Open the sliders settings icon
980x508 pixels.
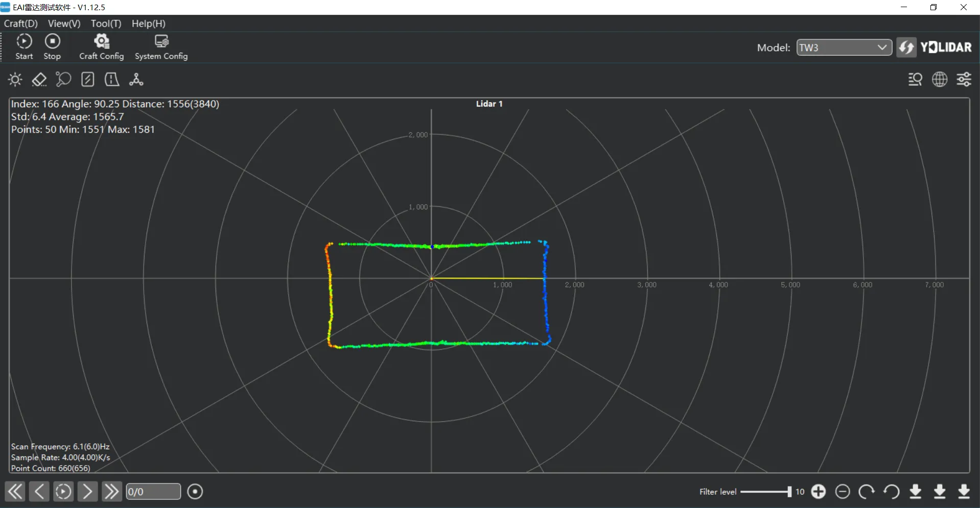(x=964, y=79)
